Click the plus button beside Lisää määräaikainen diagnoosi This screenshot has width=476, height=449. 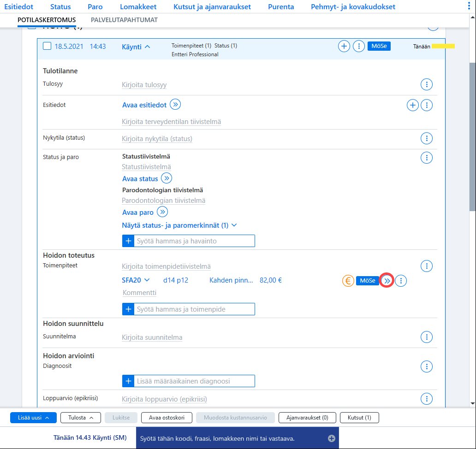click(128, 381)
